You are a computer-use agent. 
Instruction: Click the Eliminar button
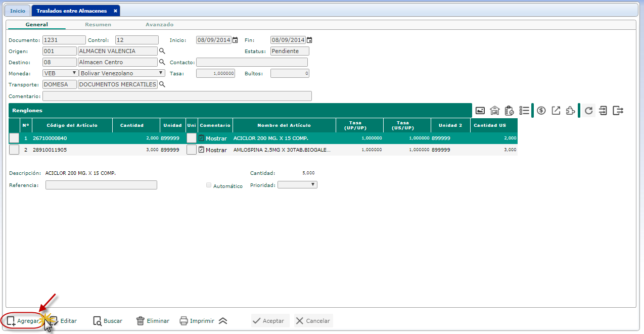point(153,321)
